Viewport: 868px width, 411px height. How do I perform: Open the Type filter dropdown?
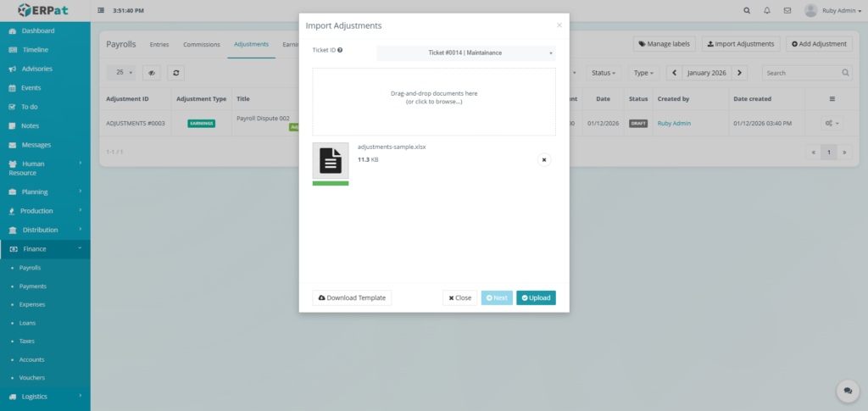tap(643, 73)
